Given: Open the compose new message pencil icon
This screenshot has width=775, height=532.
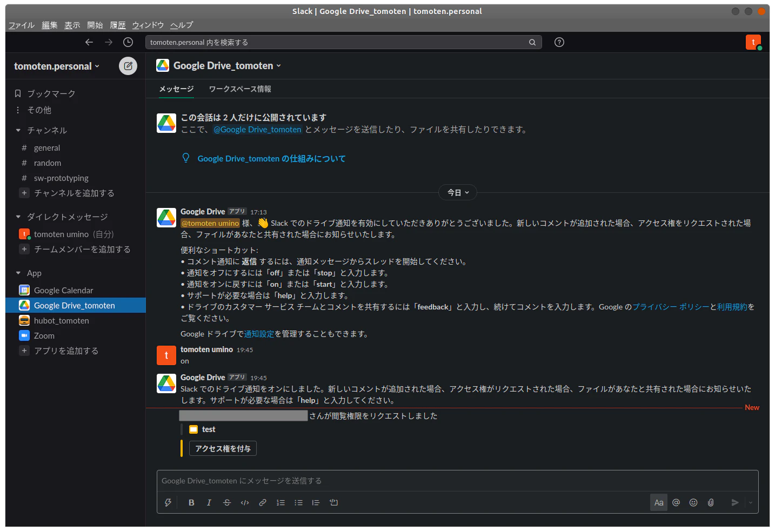Looking at the screenshot, I should pyautogui.click(x=128, y=65).
